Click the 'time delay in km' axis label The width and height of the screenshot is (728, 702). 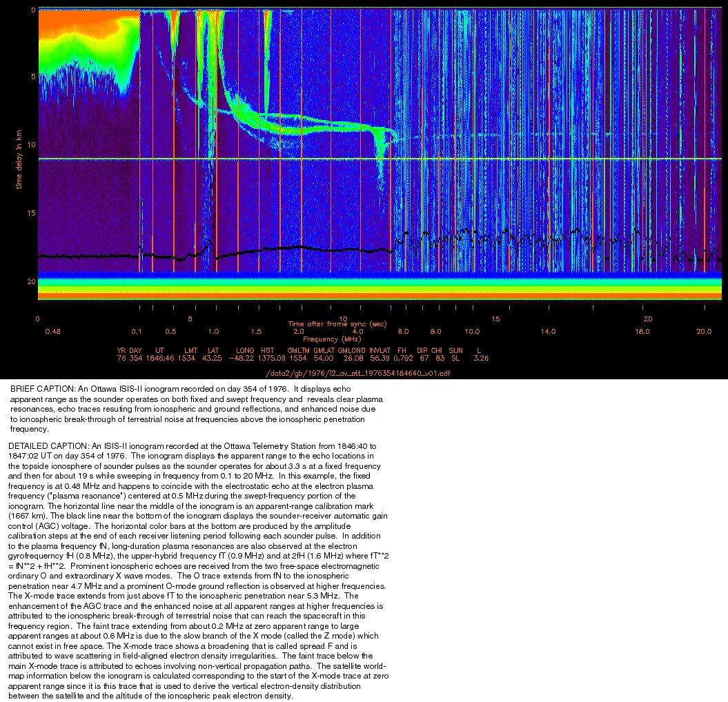click(x=19, y=159)
